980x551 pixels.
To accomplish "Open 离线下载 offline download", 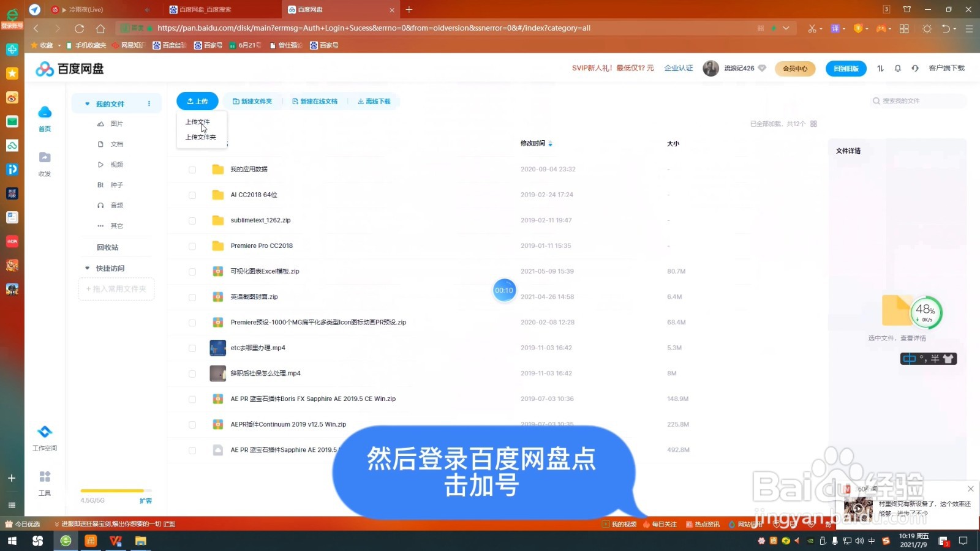I will [374, 101].
